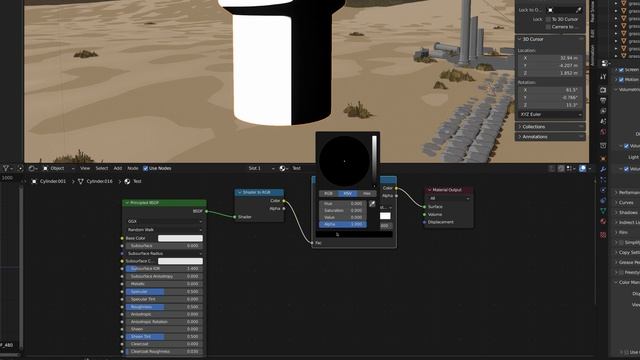Open the Tool properties tab
This screenshot has width=640, height=360.
[x=603, y=77]
